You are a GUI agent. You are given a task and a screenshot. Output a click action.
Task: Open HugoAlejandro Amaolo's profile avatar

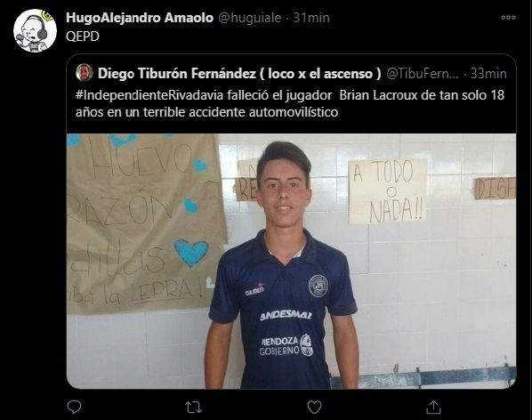click(35, 31)
